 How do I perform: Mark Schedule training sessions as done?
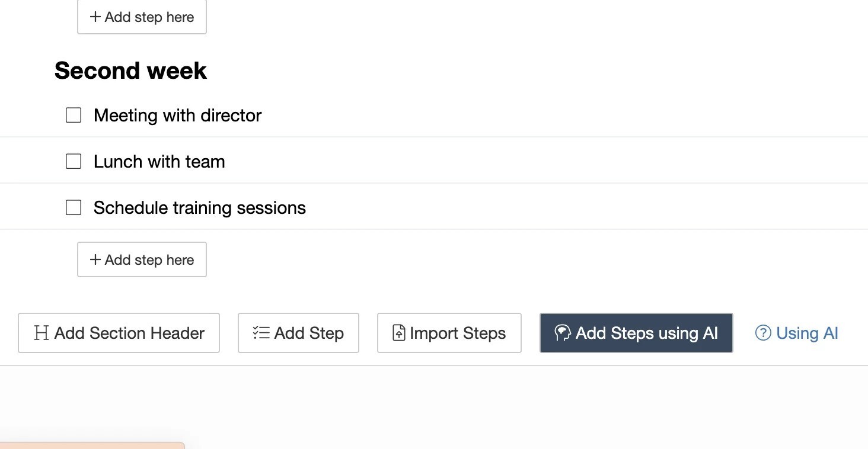point(74,207)
